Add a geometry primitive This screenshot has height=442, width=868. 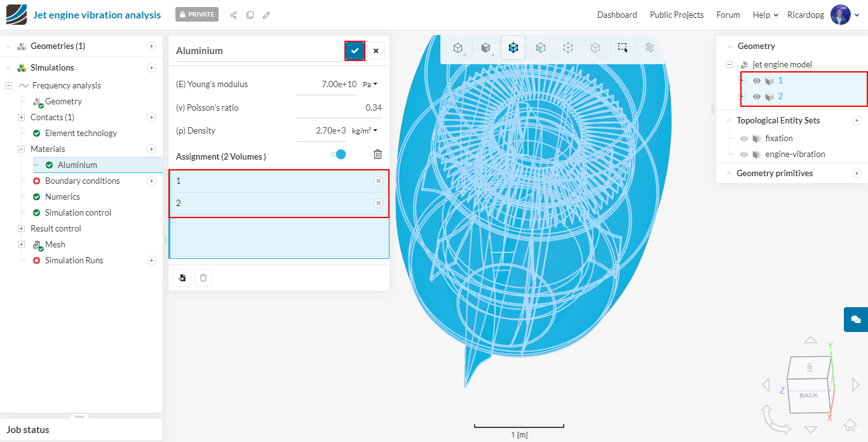point(857,173)
